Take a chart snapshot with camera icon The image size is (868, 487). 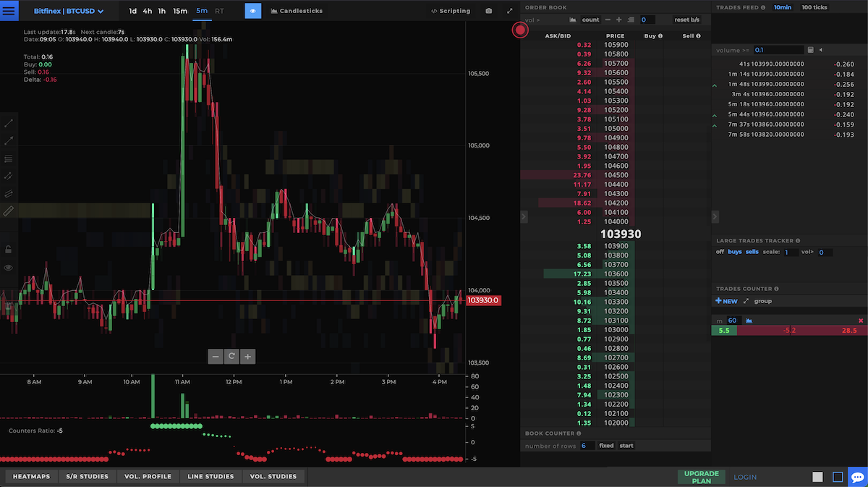[x=489, y=11]
